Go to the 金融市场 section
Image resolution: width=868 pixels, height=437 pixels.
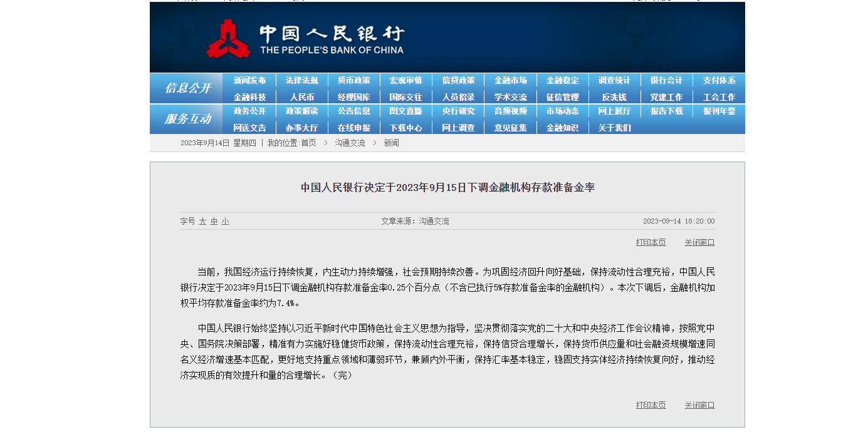point(510,81)
